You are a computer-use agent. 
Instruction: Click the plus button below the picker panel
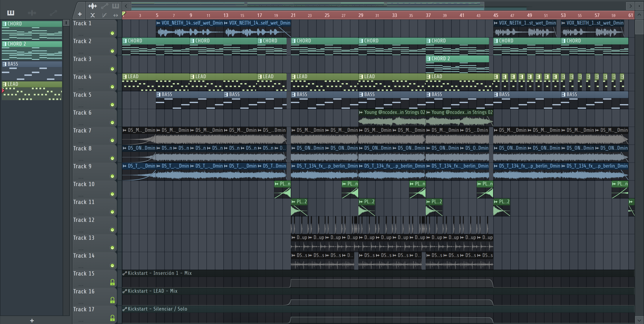tap(32, 320)
